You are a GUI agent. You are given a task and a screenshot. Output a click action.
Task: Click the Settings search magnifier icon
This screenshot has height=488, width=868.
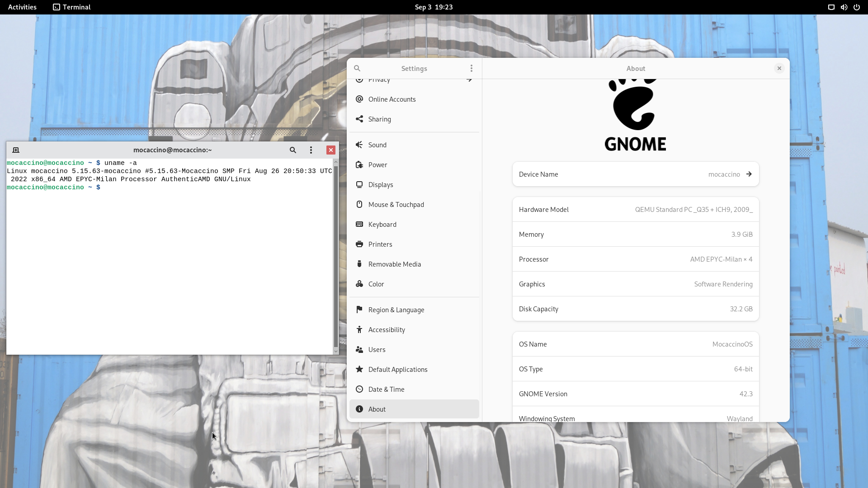click(x=357, y=68)
